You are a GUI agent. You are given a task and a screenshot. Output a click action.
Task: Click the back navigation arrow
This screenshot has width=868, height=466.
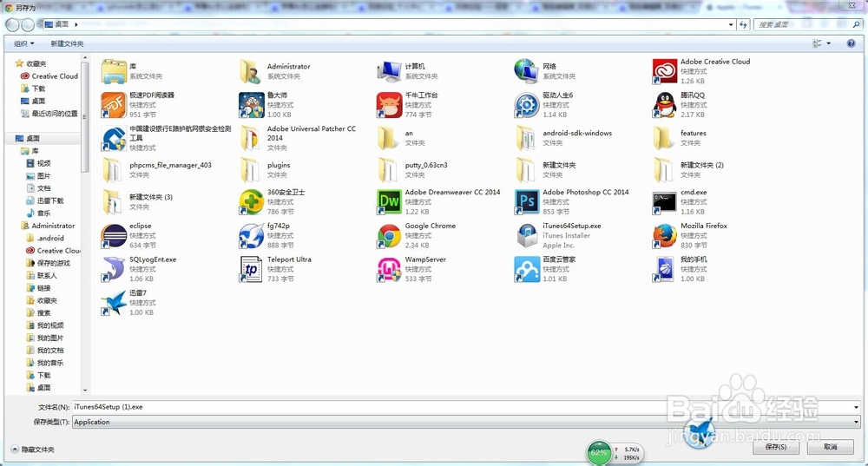[11, 24]
